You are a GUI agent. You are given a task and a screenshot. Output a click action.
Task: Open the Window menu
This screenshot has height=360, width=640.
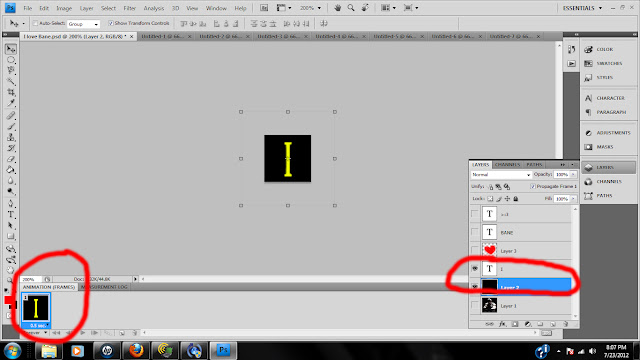(x=216, y=8)
